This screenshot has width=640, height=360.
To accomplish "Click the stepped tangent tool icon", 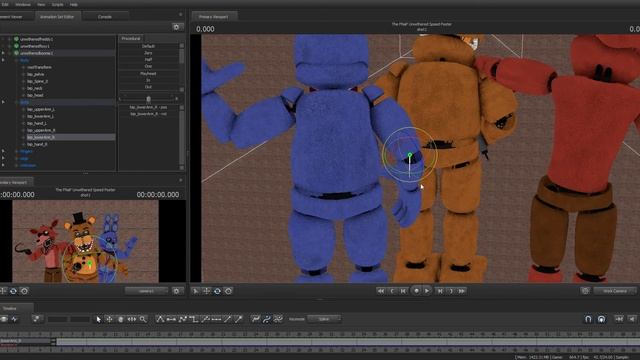I will 194,319.
